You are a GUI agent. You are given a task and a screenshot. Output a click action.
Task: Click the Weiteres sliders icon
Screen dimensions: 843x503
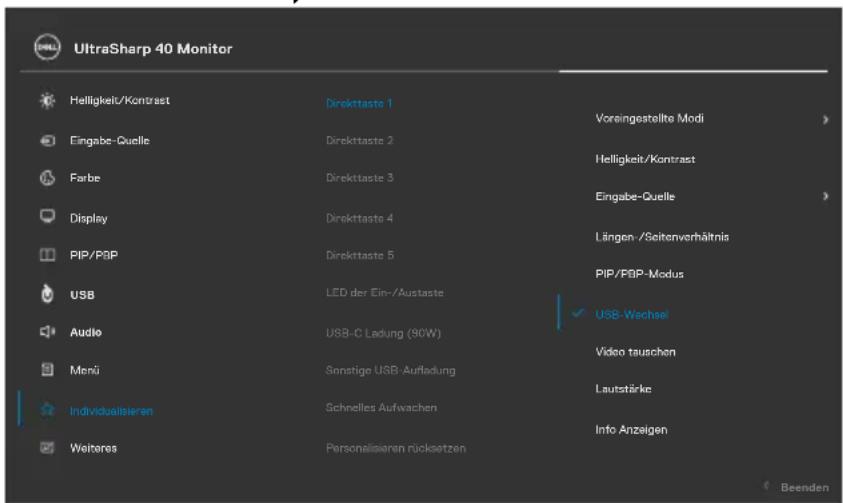click(47, 447)
